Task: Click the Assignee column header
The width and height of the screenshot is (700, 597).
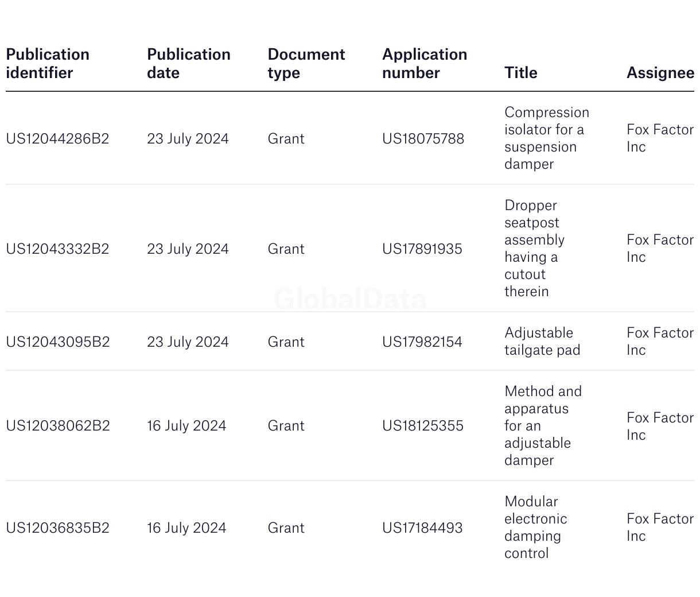Action: coord(660,73)
